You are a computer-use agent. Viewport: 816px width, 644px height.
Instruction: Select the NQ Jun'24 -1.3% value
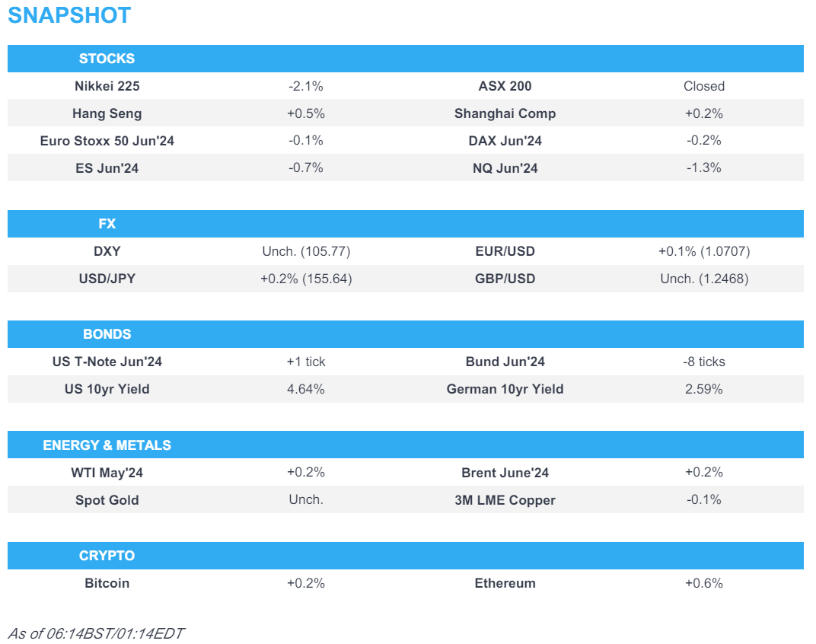[x=703, y=168]
